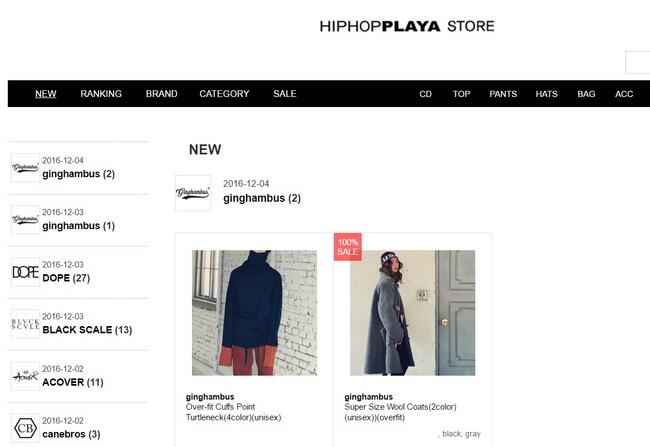This screenshot has height=447, width=650.
Task: Open the PANTS category in navigation bar
Action: [503, 94]
